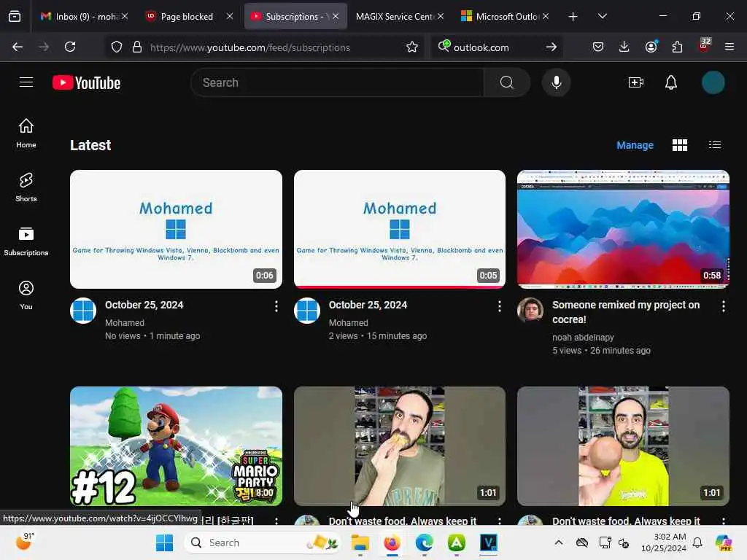
Task: Open tracking protection shield icon
Action: (x=116, y=47)
